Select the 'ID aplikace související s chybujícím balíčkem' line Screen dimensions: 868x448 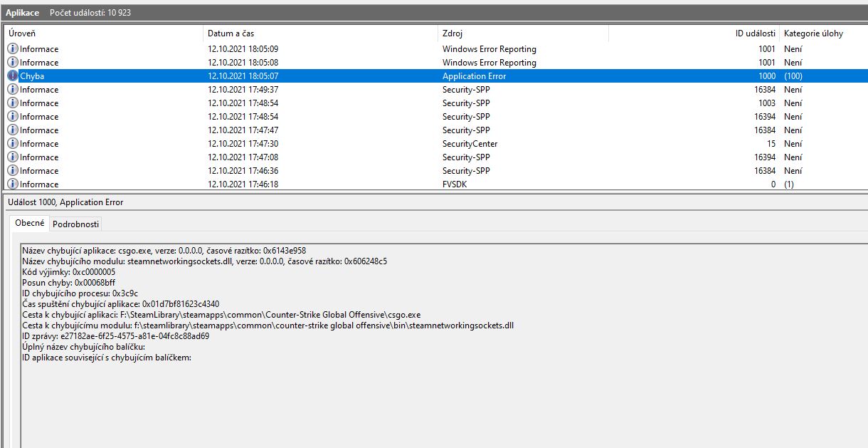(107, 358)
